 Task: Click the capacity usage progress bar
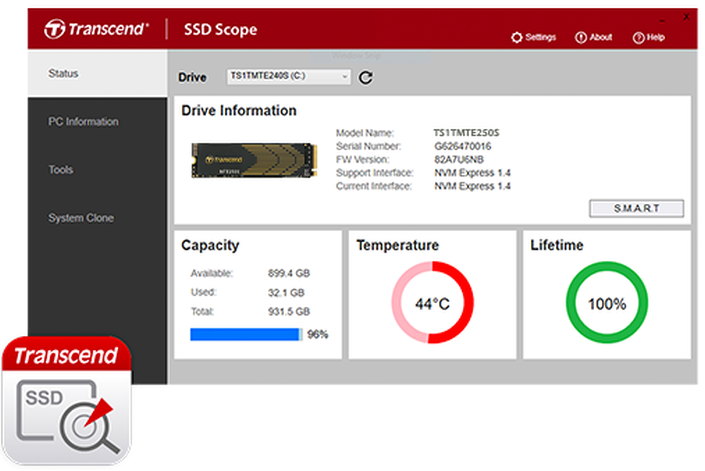(246, 334)
